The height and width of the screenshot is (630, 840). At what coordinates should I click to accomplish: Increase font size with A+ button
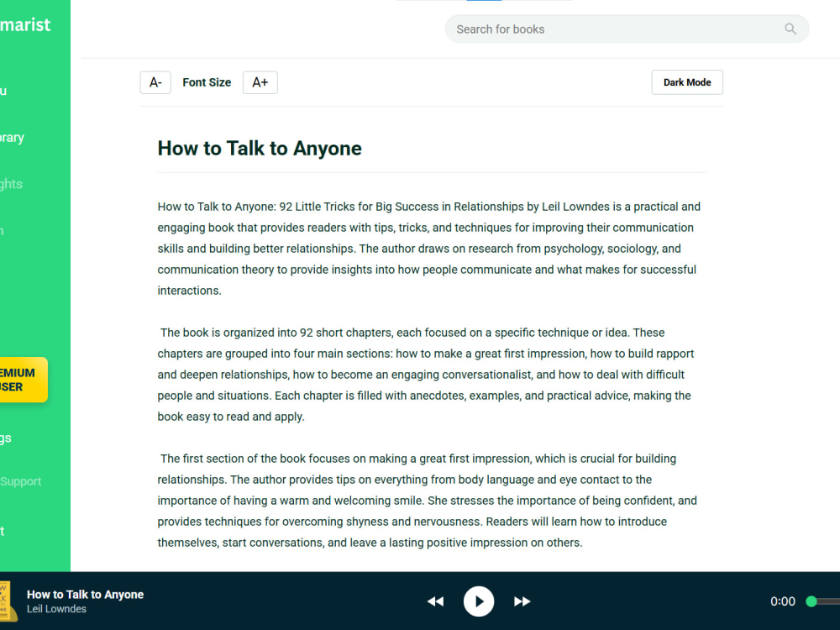(x=260, y=82)
